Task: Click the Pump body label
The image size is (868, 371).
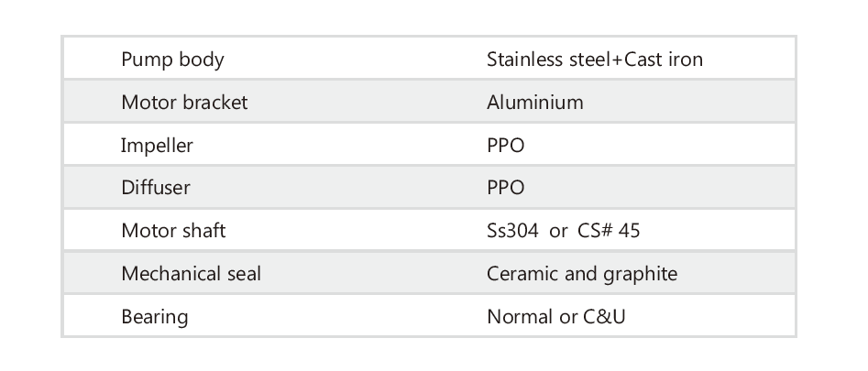Action: click(x=172, y=60)
